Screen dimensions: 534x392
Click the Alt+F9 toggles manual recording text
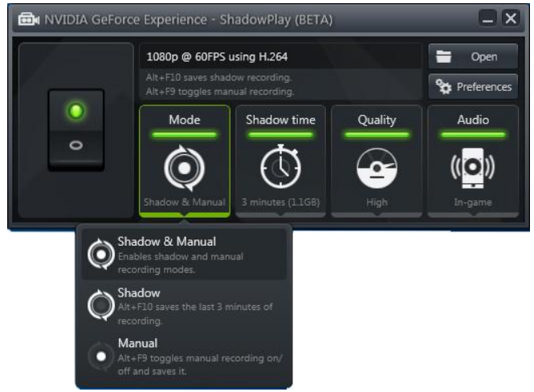220,92
